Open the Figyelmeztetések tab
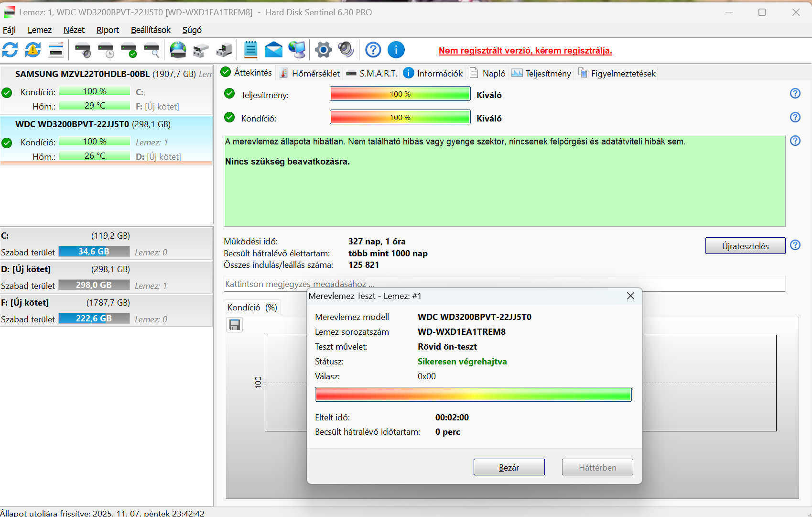Viewport: 812px width, 517px height. 617,73
